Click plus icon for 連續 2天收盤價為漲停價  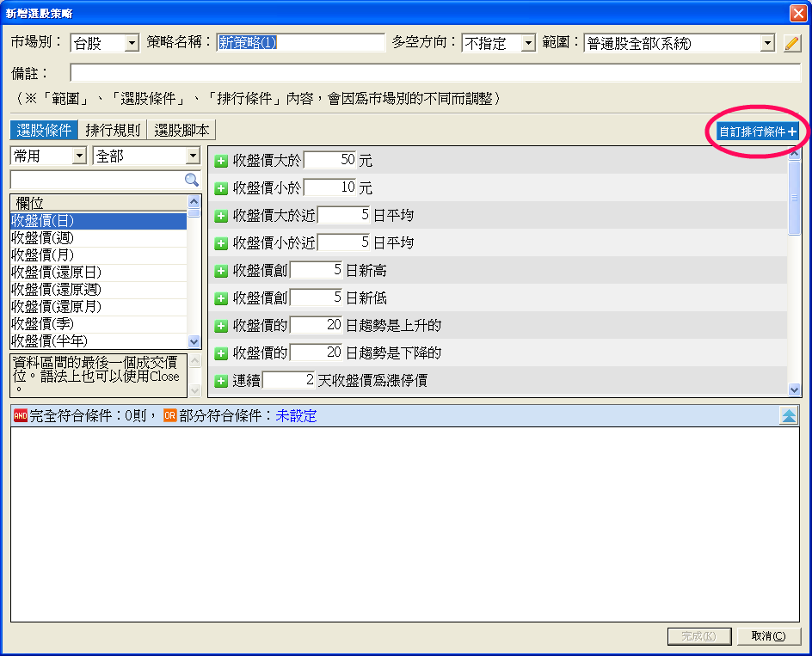point(221,381)
